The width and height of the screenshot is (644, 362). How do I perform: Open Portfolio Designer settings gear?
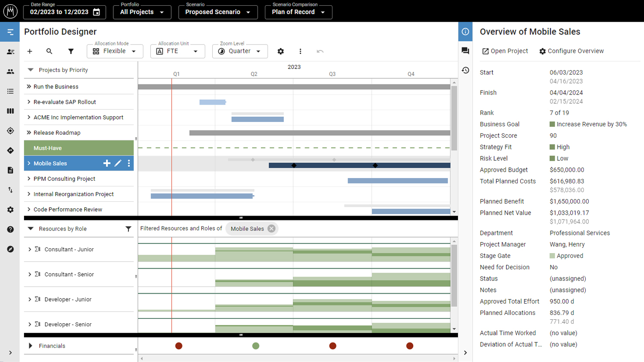pyautogui.click(x=281, y=51)
